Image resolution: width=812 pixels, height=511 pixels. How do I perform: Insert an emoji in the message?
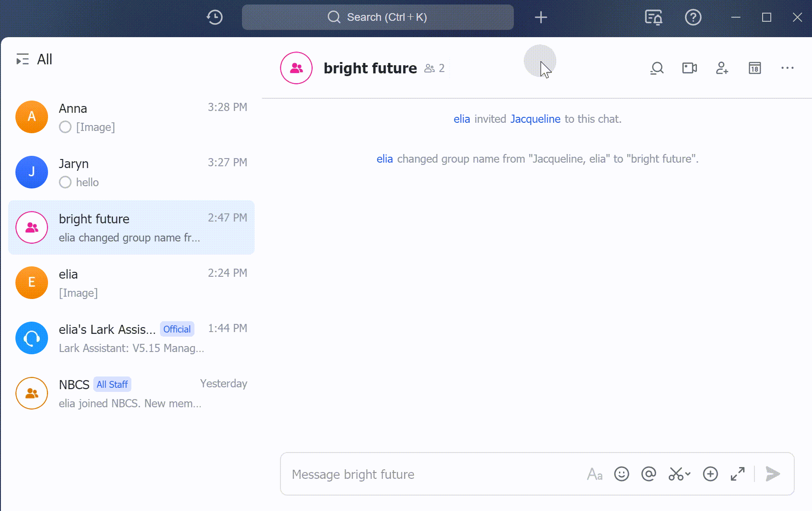pyautogui.click(x=621, y=474)
